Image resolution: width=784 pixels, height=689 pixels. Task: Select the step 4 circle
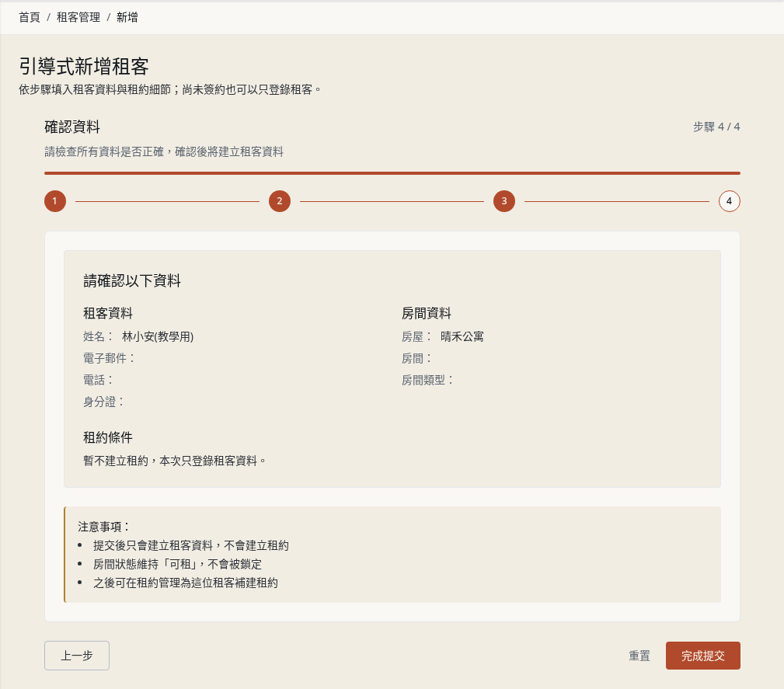tap(729, 201)
